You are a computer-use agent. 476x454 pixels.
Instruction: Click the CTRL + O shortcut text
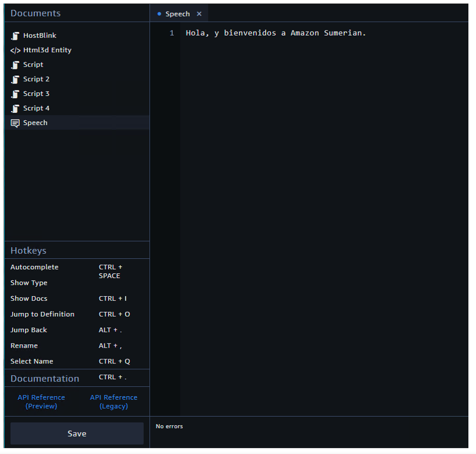114,314
